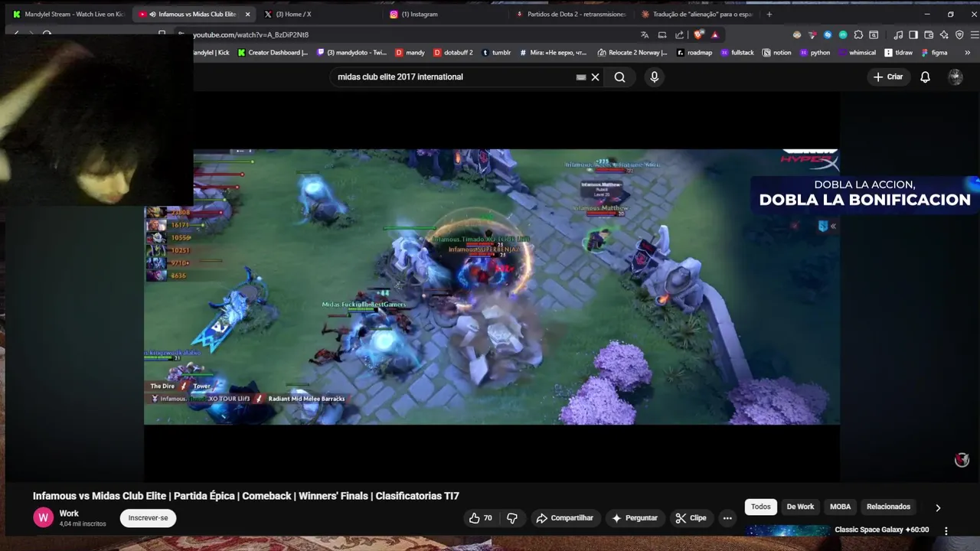Click the address bar URL
Screen dimensions: 980x551
point(250,34)
